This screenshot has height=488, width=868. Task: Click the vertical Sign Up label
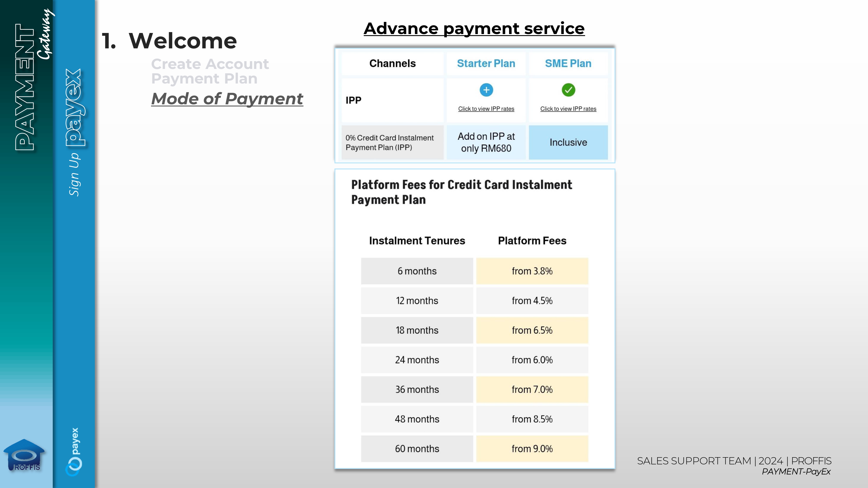click(74, 174)
